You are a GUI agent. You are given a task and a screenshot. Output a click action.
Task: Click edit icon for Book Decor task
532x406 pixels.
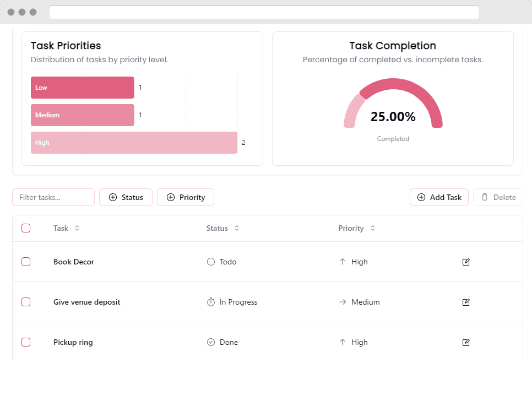(466, 262)
